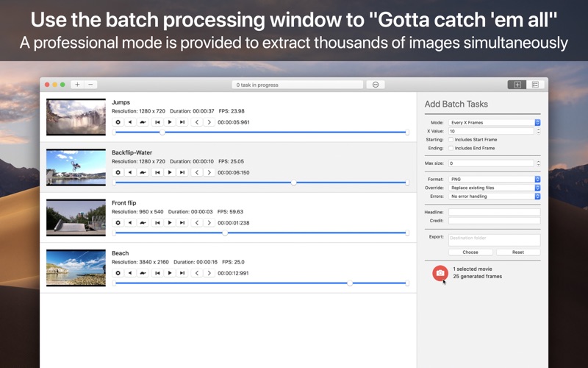588x368 pixels.
Task: Remove a movie with the minus button
Action: click(90, 85)
